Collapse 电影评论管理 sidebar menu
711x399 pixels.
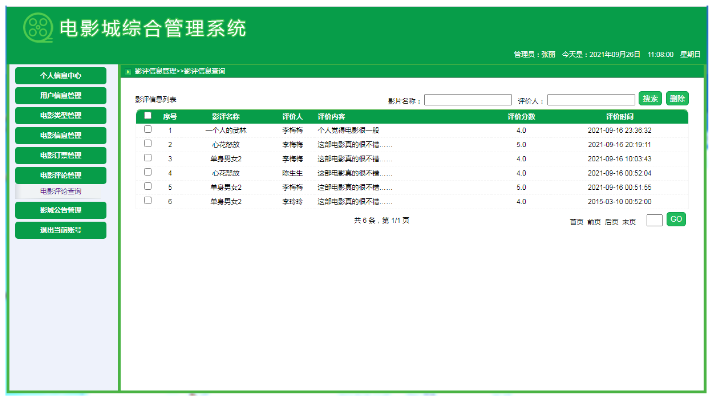pos(61,175)
